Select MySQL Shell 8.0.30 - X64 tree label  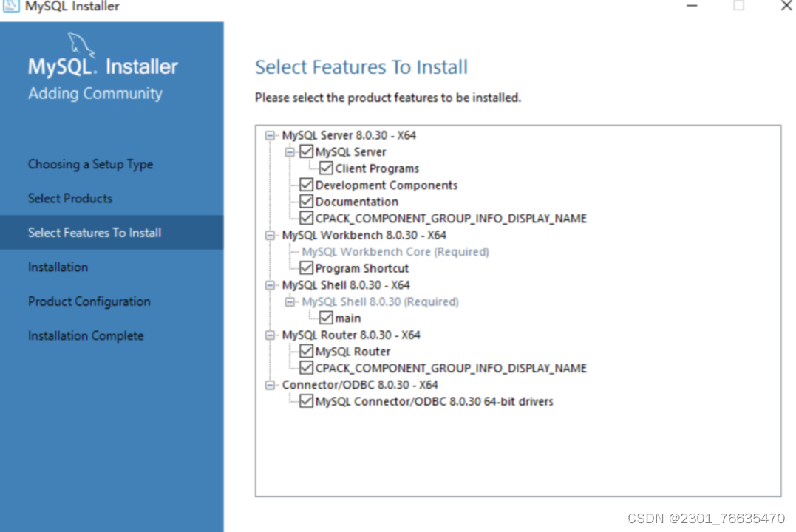(x=346, y=285)
